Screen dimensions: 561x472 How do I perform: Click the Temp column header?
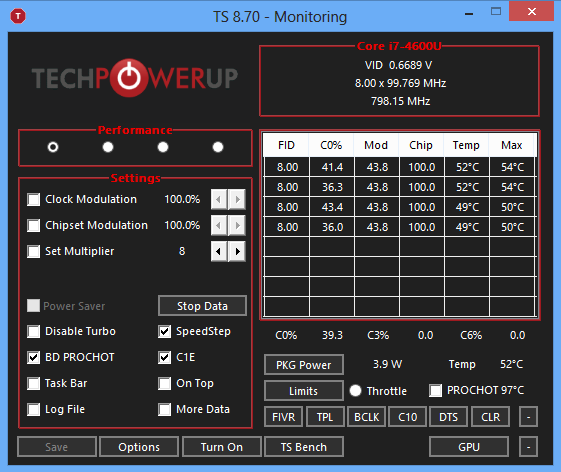(466, 145)
